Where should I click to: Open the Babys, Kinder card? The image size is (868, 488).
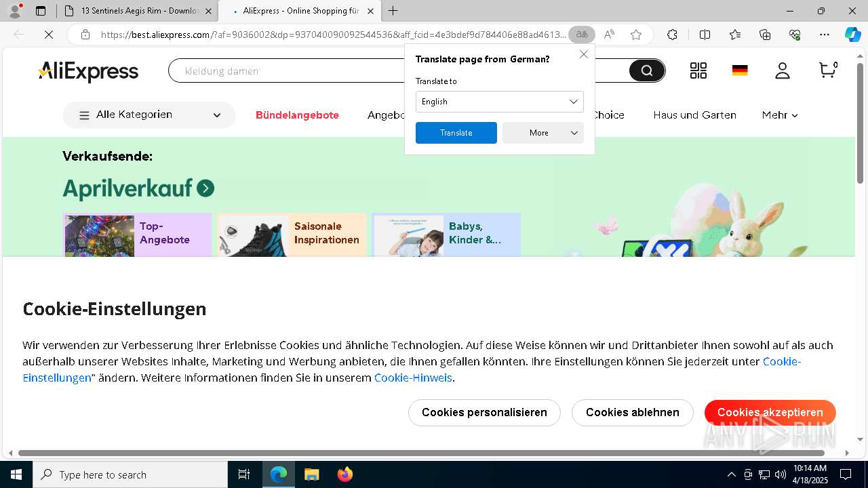pyautogui.click(x=446, y=235)
